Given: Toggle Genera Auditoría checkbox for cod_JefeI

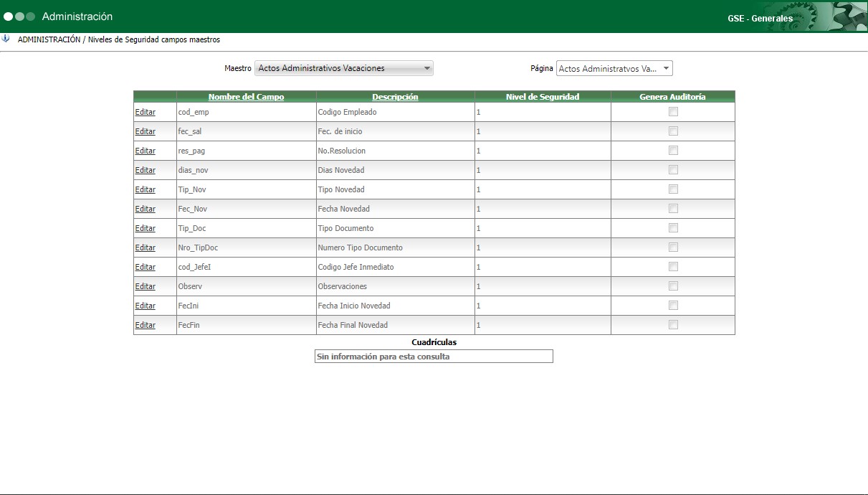Looking at the screenshot, I should pos(673,266).
